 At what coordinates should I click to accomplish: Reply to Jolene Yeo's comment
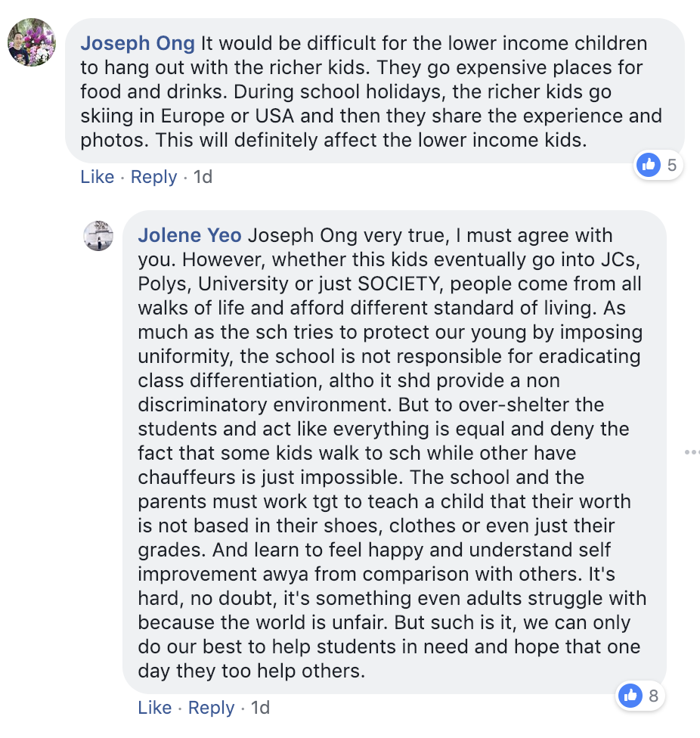pyautogui.click(x=211, y=708)
